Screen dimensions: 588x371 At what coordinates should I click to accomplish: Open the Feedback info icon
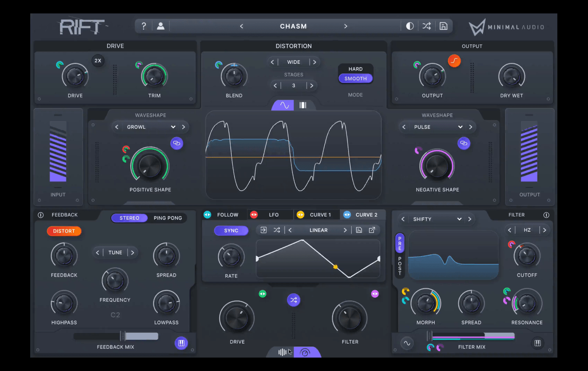(41, 215)
